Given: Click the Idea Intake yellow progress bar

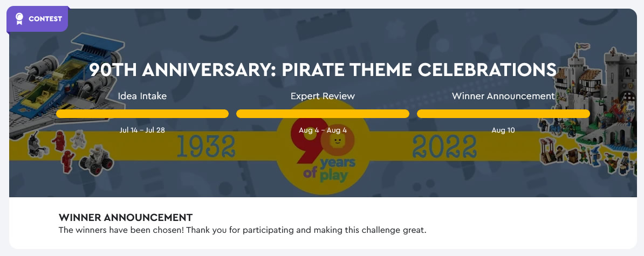Looking at the screenshot, I should [x=142, y=114].
